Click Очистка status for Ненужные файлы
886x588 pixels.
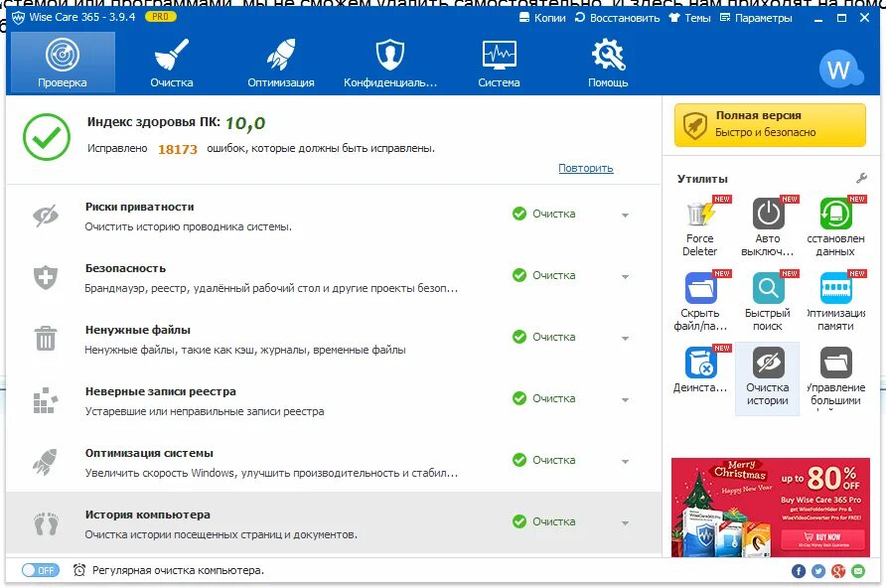tap(544, 337)
